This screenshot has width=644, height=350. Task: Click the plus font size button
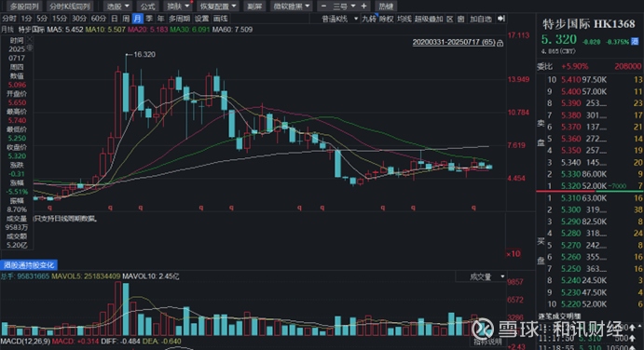[x=363, y=7]
